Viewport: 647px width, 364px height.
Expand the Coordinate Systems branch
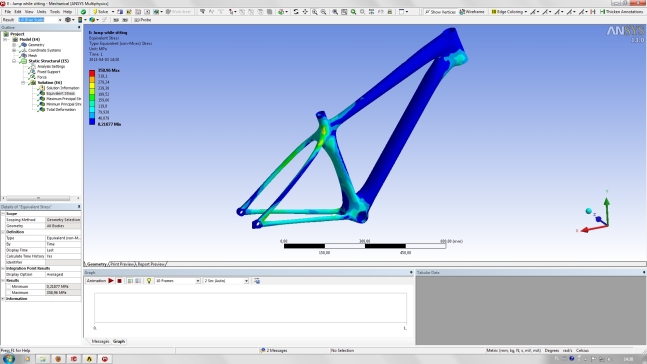click(x=14, y=50)
